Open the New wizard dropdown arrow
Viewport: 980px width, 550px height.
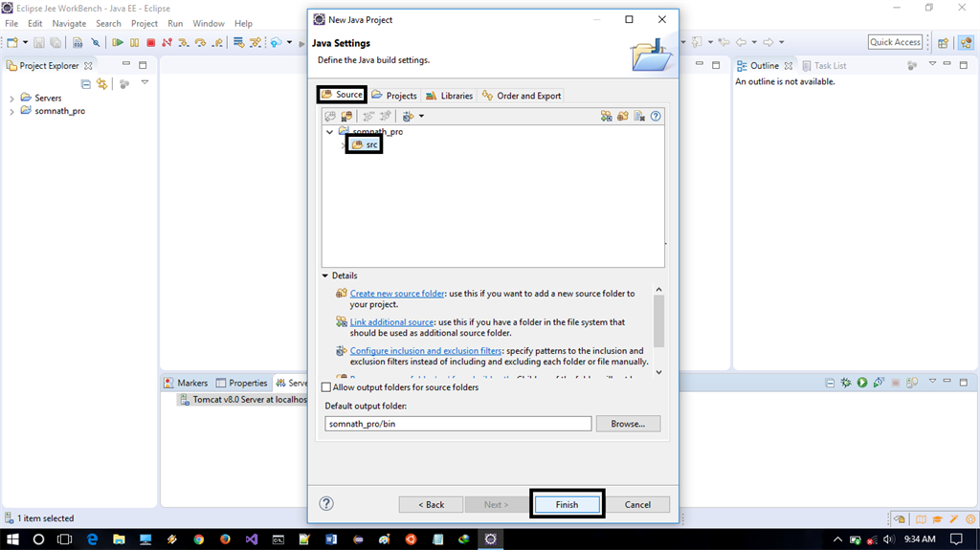[25, 42]
